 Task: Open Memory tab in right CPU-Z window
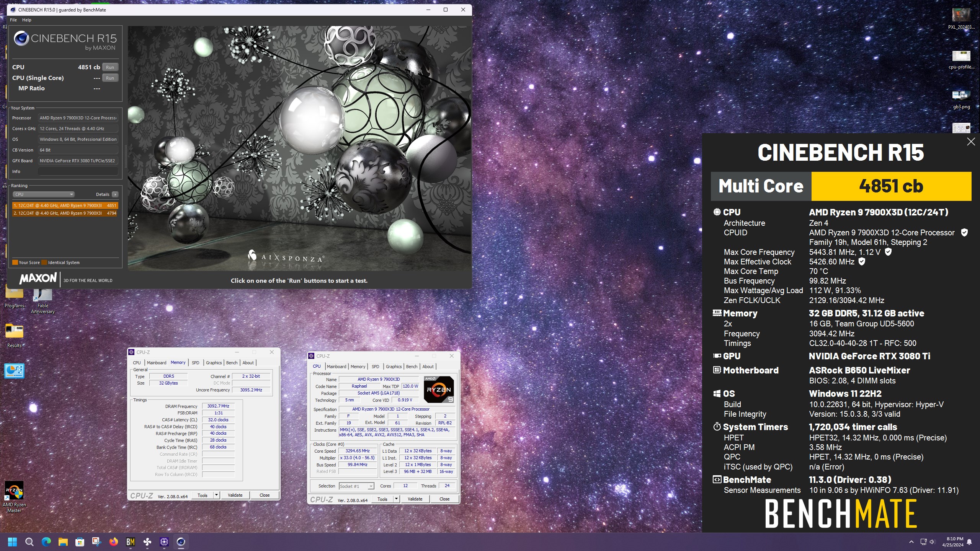tap(358, 367)
